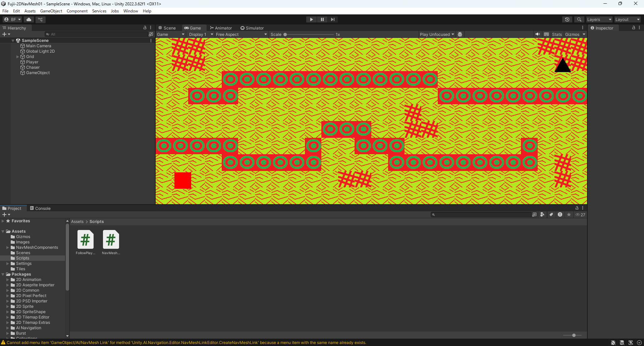Open the Free Aspect dropdown
Image resolution: width=644 pixels, height=346 pixels.
[x=241, y=34]
